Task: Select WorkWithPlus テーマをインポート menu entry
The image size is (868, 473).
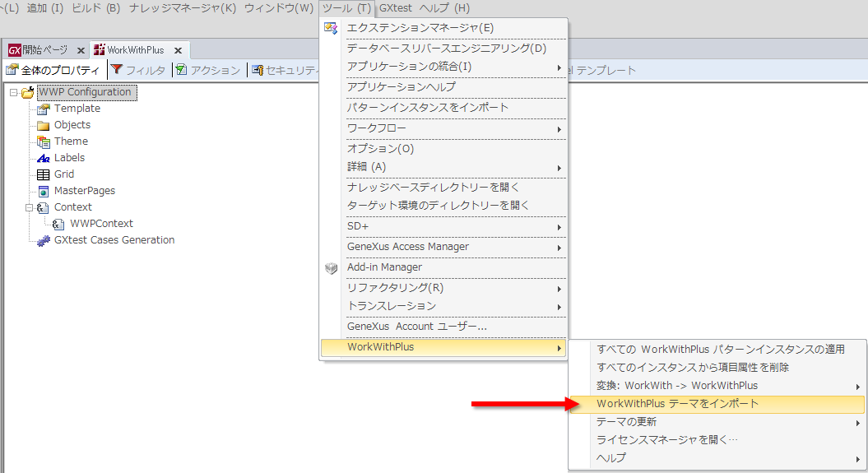Action: click(678, 404)
